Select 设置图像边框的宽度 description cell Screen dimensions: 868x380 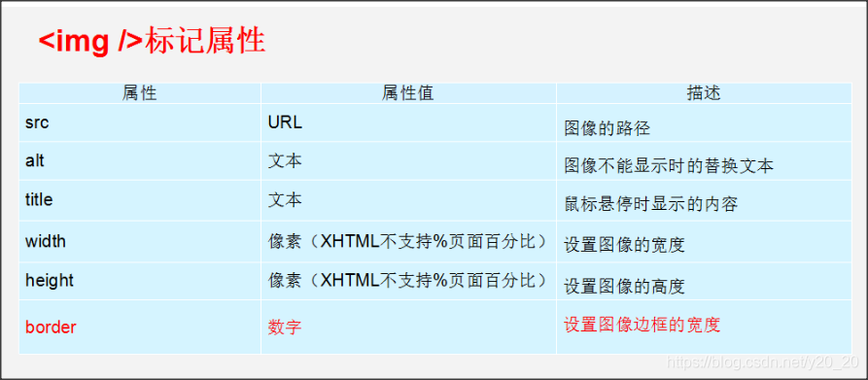pos(704,327)
